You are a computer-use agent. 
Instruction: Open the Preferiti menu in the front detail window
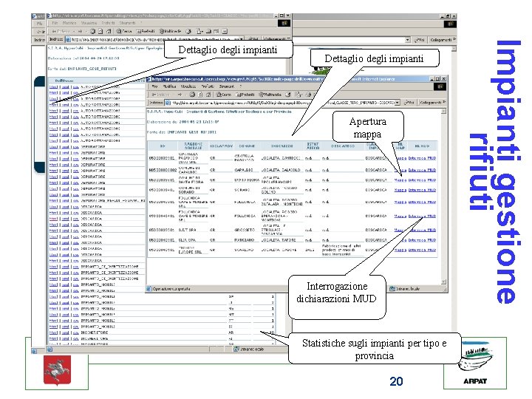[x=208, y=86]
